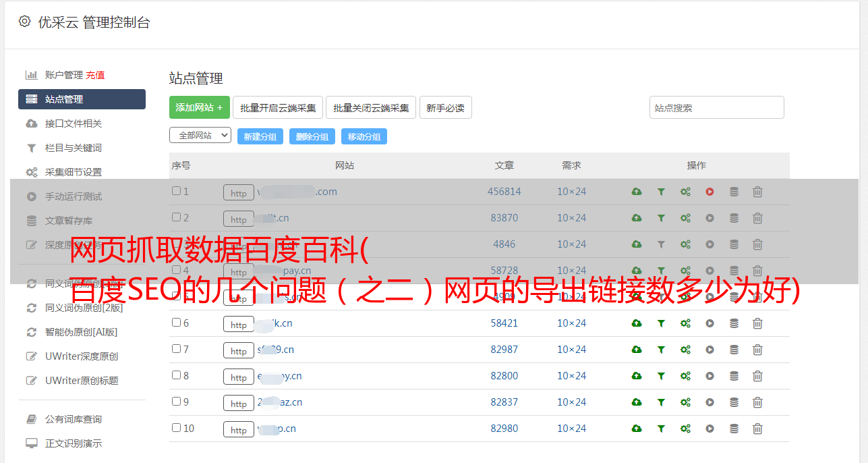This screenshot has width=868, height=463.
Task: Open UWriter深度原创 sidebar item
Action: pyautogui.click(x=82, y=356)
